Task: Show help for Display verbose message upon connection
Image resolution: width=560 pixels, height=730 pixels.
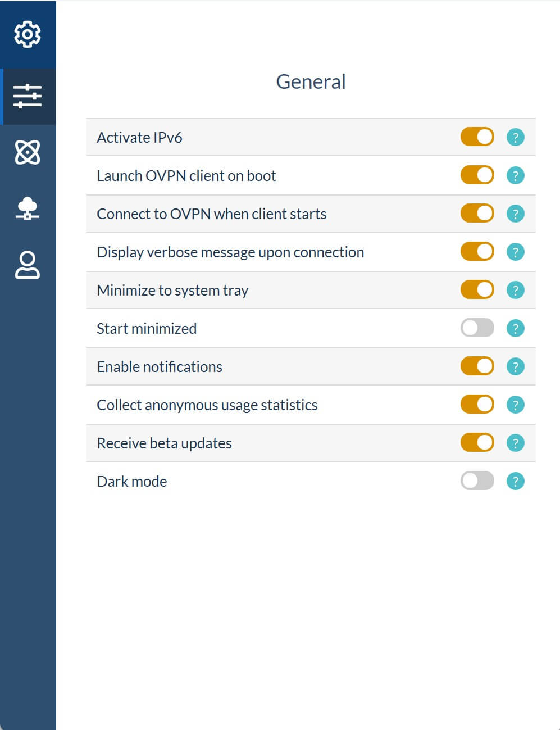Action: (x=515, y=252)
